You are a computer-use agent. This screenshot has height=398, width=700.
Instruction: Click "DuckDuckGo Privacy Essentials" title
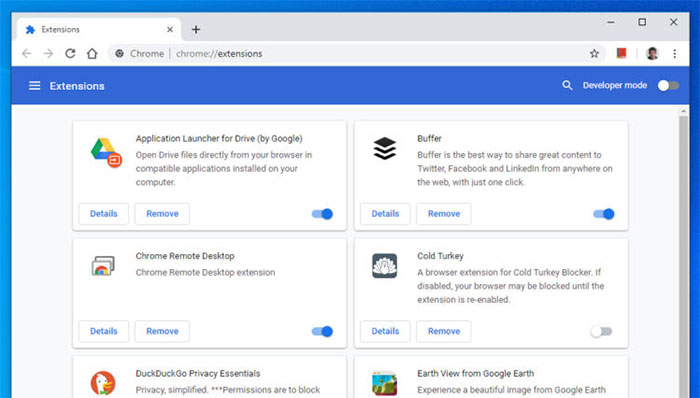(198, 373)
